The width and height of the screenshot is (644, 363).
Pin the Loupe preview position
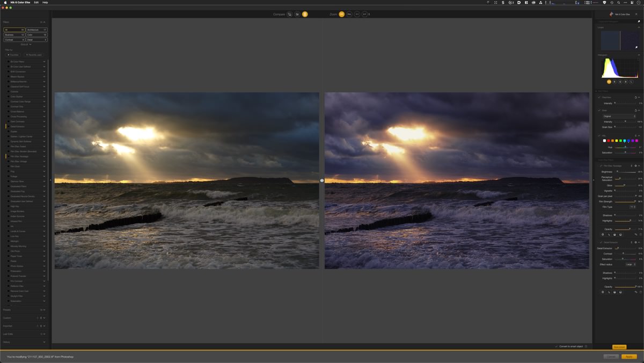pyautogui.click(x=636, y=47)
